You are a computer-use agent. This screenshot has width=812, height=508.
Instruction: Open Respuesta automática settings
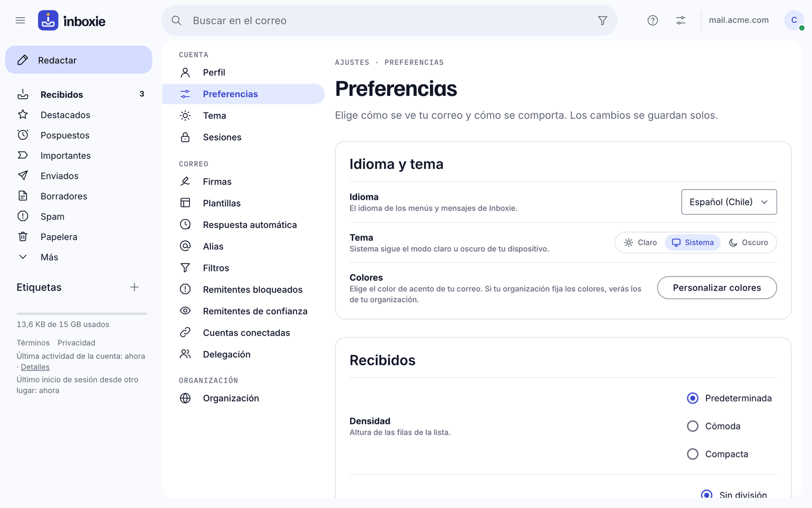[x=244, y=225]
